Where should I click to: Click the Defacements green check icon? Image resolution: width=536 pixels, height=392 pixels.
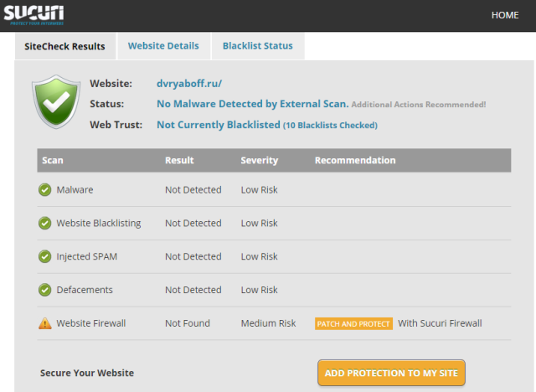(44, 290)
